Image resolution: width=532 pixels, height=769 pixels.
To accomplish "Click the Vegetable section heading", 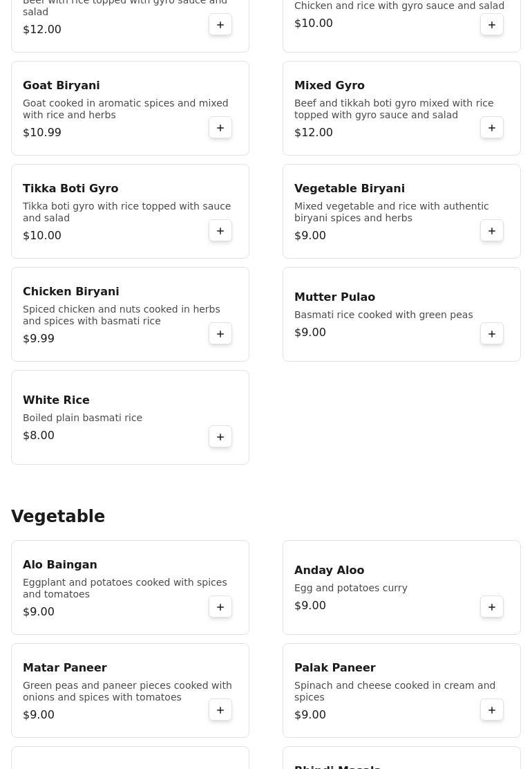I will [x=58, y=517].
